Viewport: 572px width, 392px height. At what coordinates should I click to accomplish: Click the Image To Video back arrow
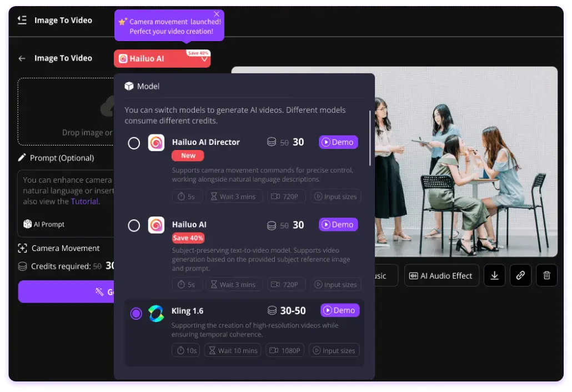coord(21,58)
